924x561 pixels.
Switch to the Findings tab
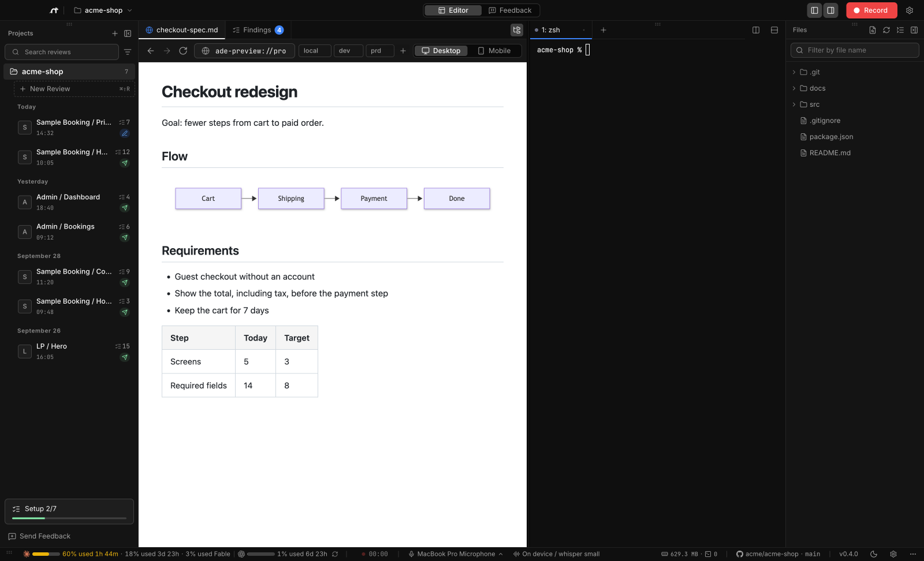click(x=258, y=30)
